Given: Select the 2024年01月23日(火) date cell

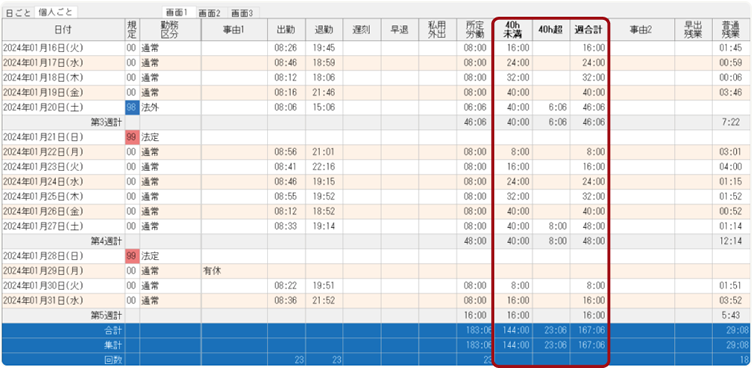Looking at the screenshot, I should [x=63, y=167].
